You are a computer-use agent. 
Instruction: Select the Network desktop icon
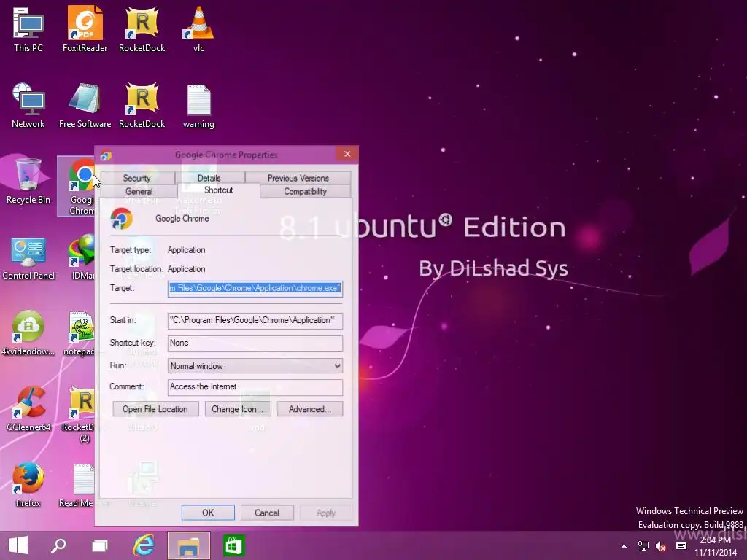(28, 105)
